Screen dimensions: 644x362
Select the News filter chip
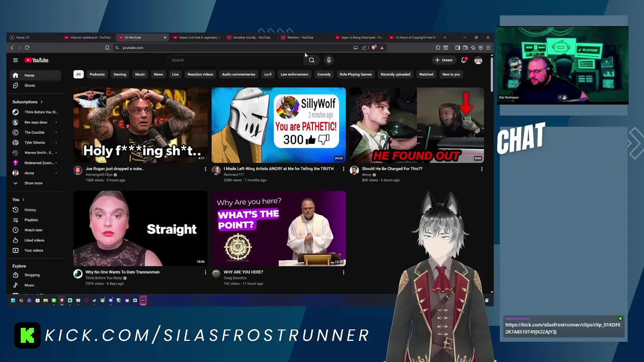pyautogui.click(x=158, y=74)
